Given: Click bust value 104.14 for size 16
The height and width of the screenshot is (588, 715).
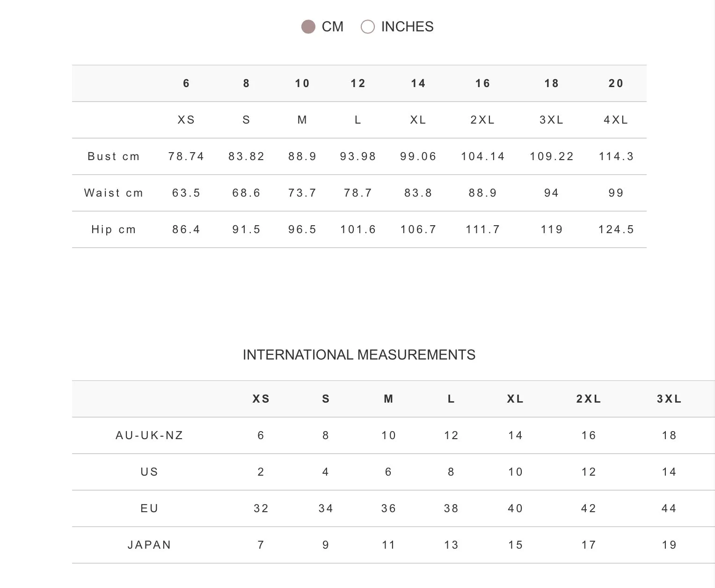Looking at the screenshot, I should pos(483,156).
